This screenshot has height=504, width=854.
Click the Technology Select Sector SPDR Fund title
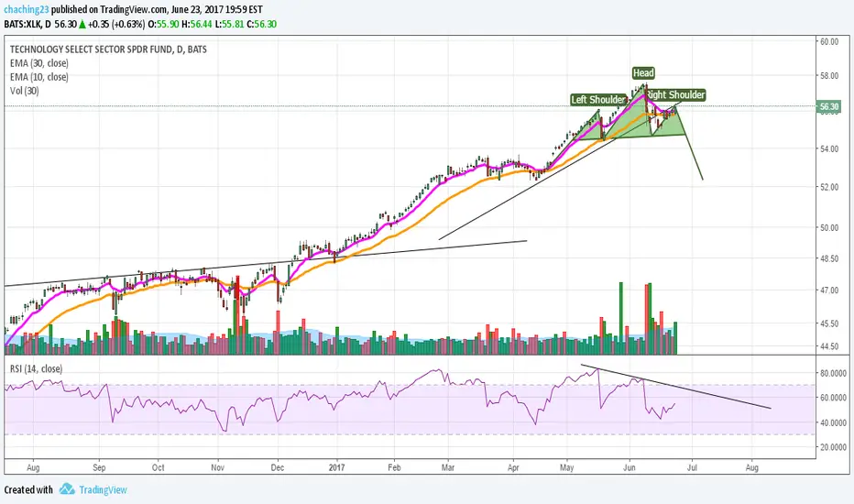coord(108,49)
